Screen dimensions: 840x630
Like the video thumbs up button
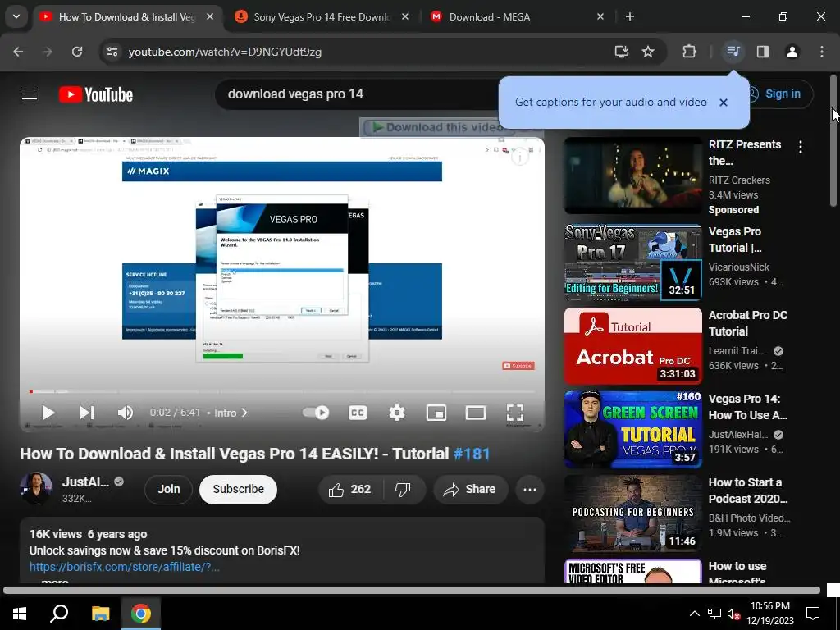click(350, 489)
